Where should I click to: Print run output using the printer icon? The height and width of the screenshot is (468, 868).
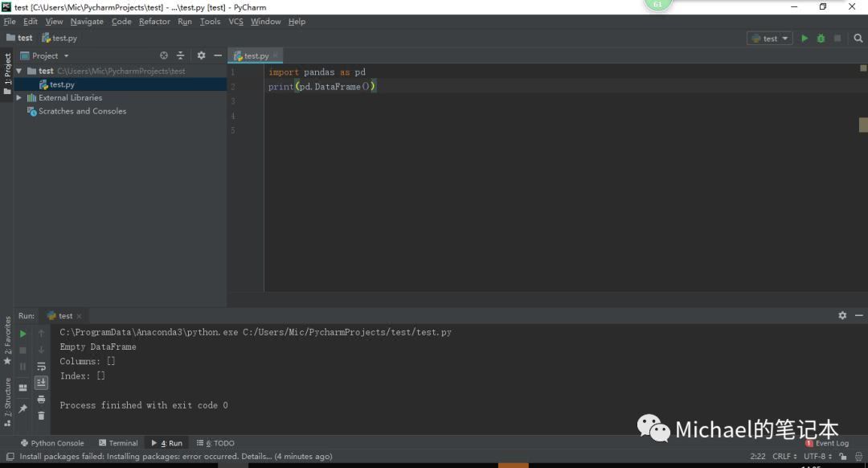tap(41, 400)
